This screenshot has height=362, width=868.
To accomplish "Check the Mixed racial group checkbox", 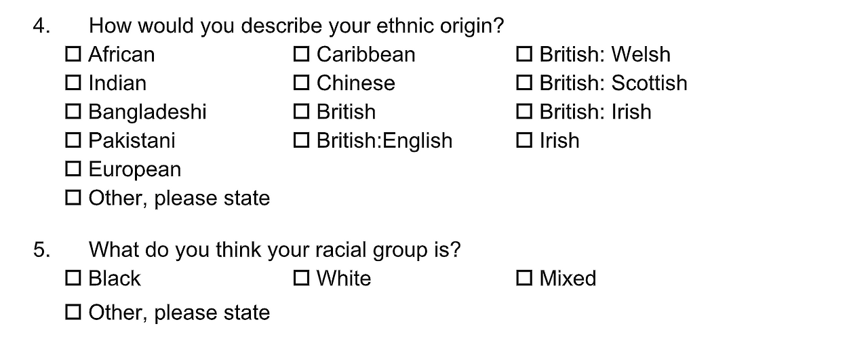I will (x=524, y=279).
